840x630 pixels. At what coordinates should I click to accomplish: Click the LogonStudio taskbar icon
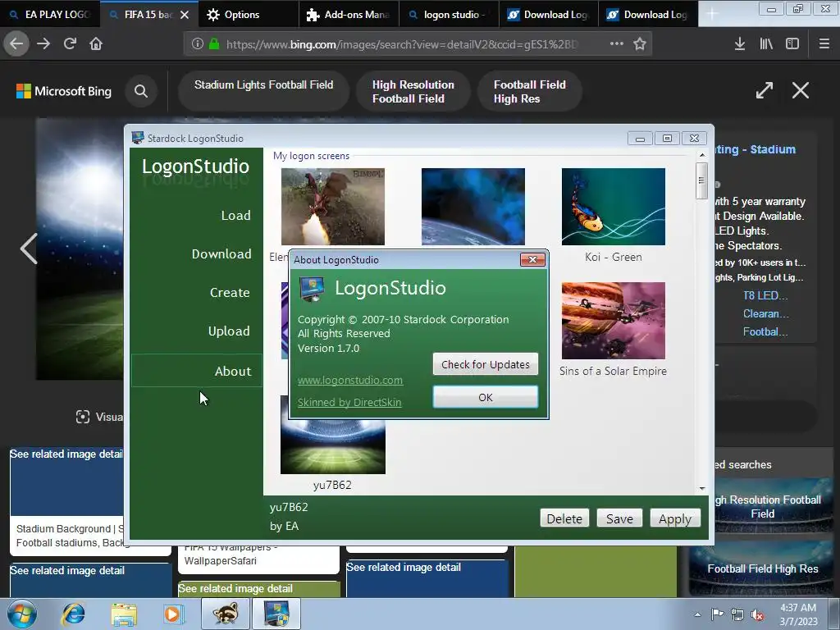pos(276,614)
